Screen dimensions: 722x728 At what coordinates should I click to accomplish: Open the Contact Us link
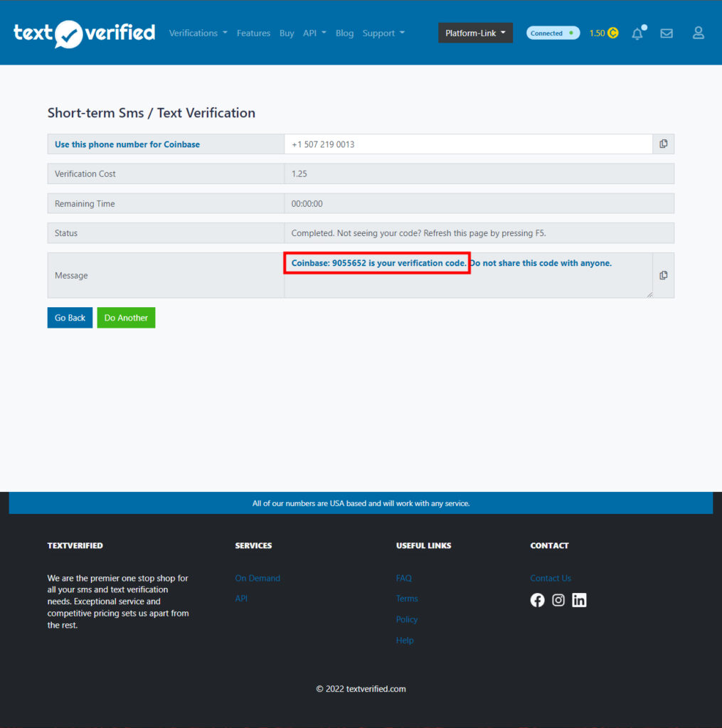tap(551, 578)
